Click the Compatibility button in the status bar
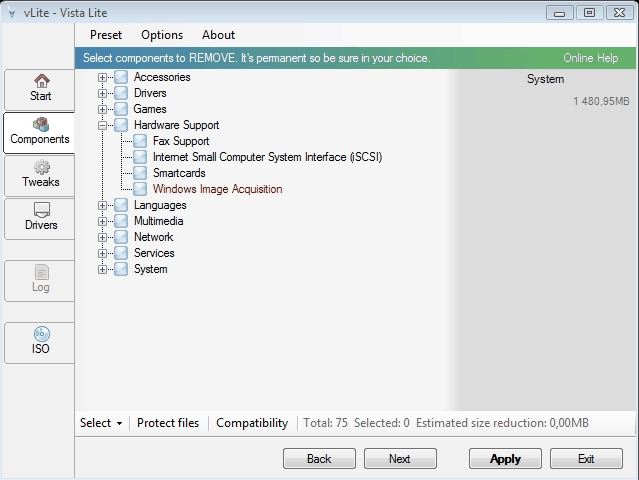The width and height of the screenshot is (639, 480). (252, 423)
